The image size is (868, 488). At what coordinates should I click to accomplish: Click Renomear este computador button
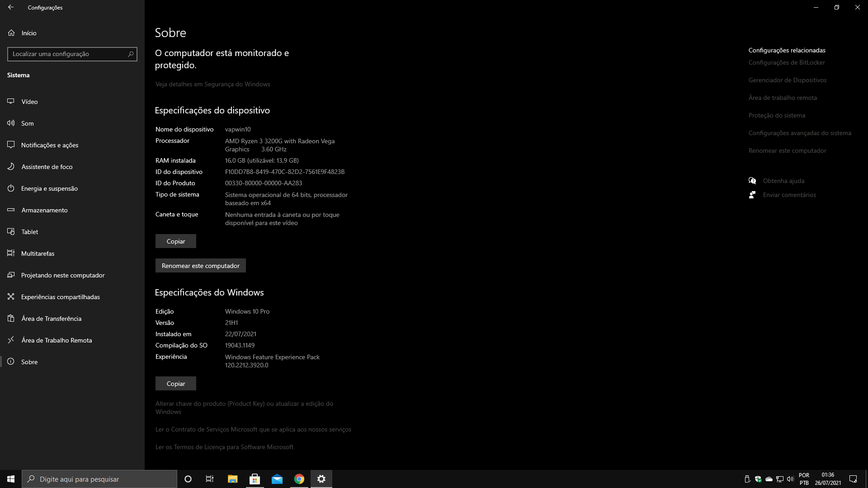click(201, 266)
